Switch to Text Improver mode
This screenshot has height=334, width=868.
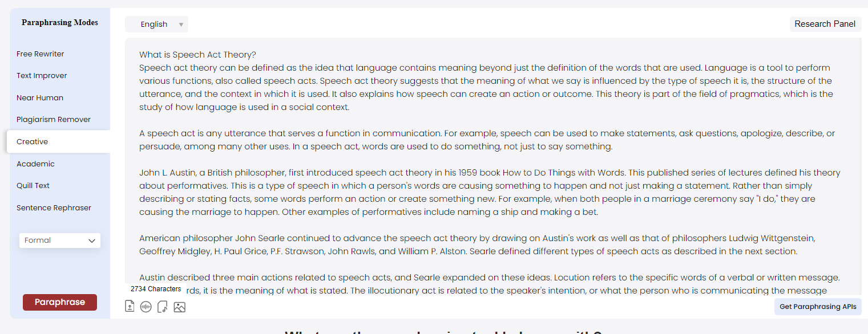pos(42,76)
